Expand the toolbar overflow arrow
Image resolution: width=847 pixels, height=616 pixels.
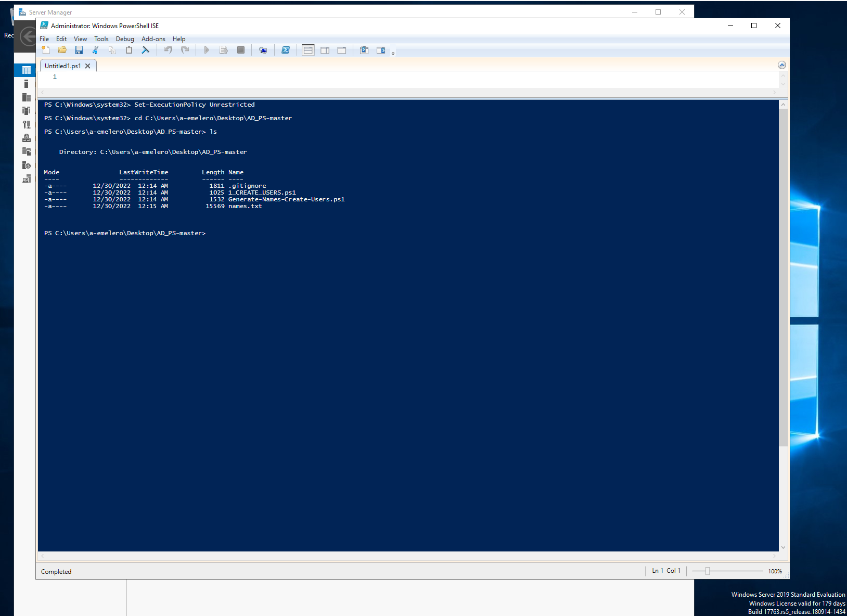pos(393,52)
